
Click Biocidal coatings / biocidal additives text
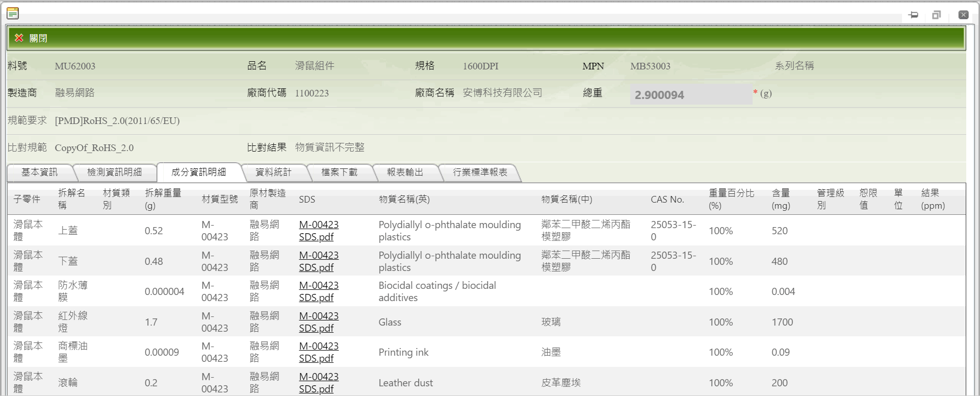tap(437, 291)
